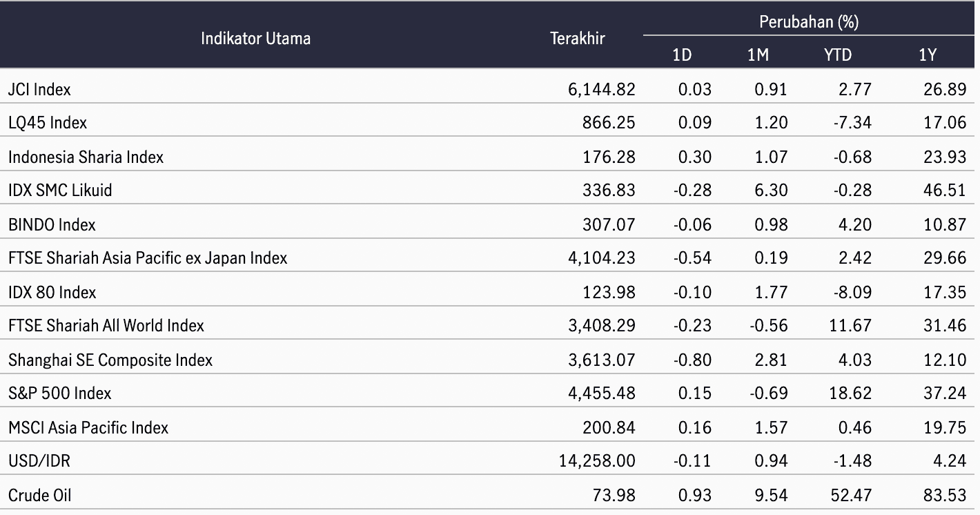Select MSCI Asia Pacific Index label
The image size is (980, 515).
click(x=88, y=427)
